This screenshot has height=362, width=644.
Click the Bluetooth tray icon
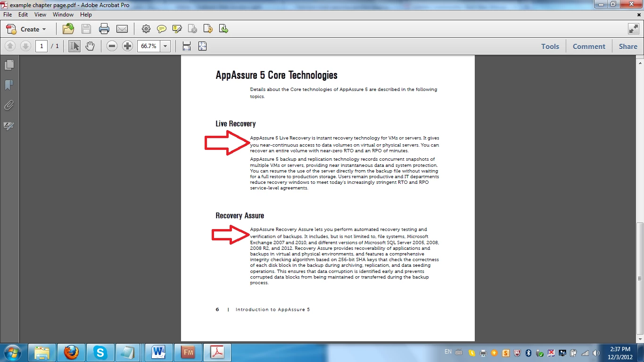coord(528,353)
